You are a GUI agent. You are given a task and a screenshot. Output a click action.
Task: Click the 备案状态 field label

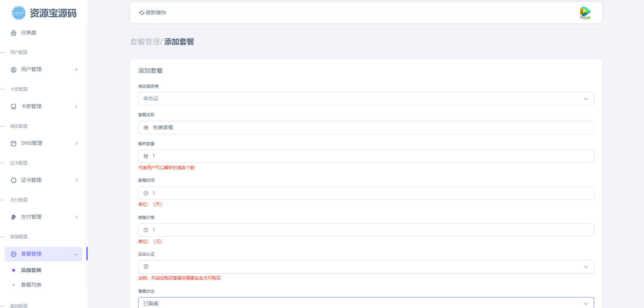pyautogui.click(x=146, y=291)
